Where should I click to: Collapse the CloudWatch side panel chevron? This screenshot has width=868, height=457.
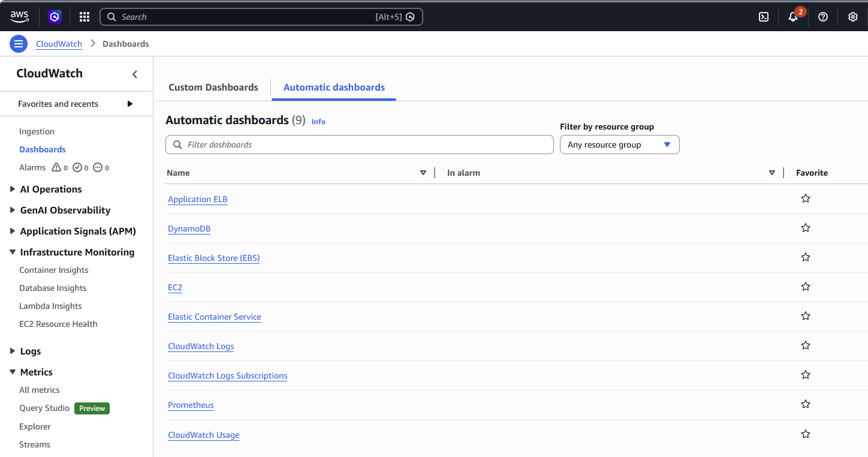135,74
